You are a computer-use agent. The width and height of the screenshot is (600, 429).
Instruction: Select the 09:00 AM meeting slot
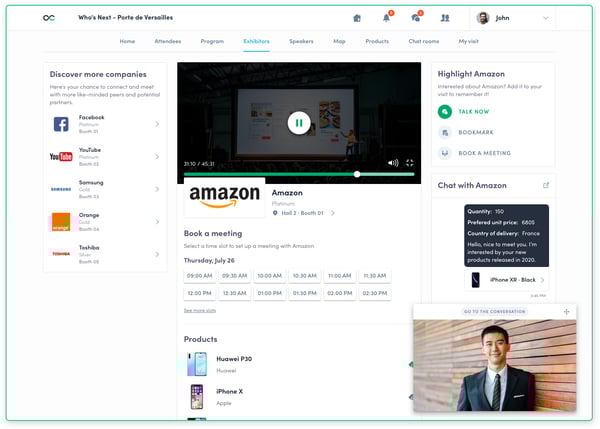(199, 276)
